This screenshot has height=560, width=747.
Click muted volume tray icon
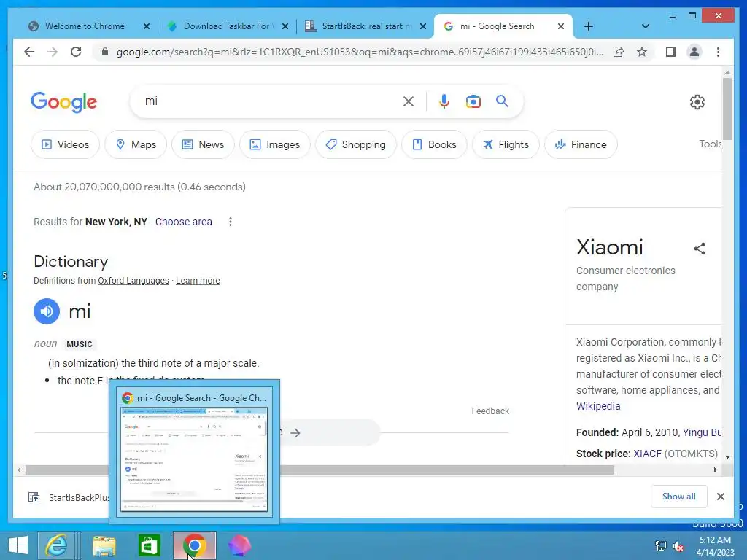678,545
